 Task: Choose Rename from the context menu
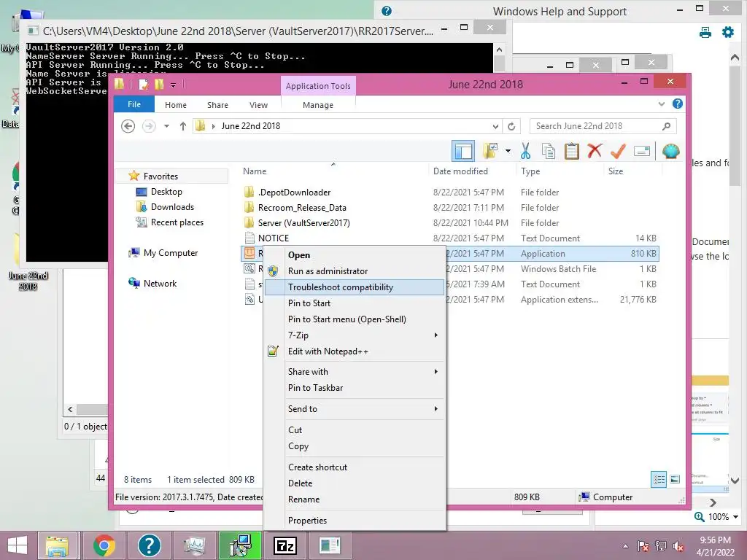(x=355, y=499)
